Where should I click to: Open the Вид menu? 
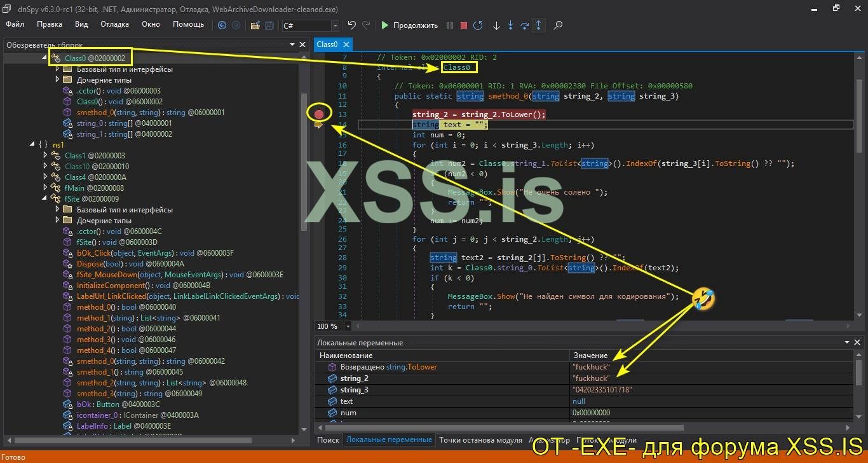coord(81,24)
